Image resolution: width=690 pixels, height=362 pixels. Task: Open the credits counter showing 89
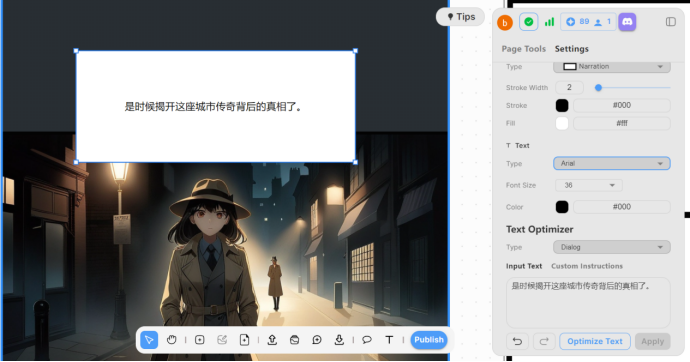578,22
